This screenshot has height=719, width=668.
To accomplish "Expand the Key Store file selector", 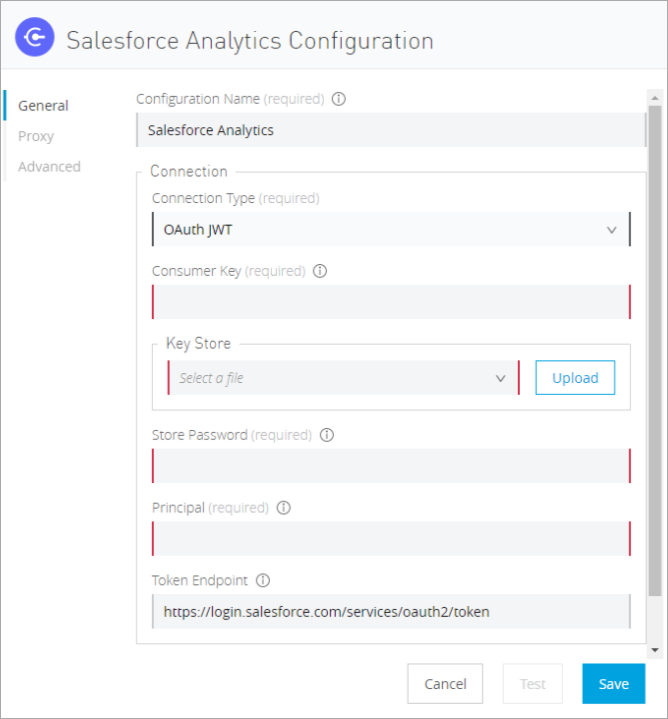I will coord(343,378).
